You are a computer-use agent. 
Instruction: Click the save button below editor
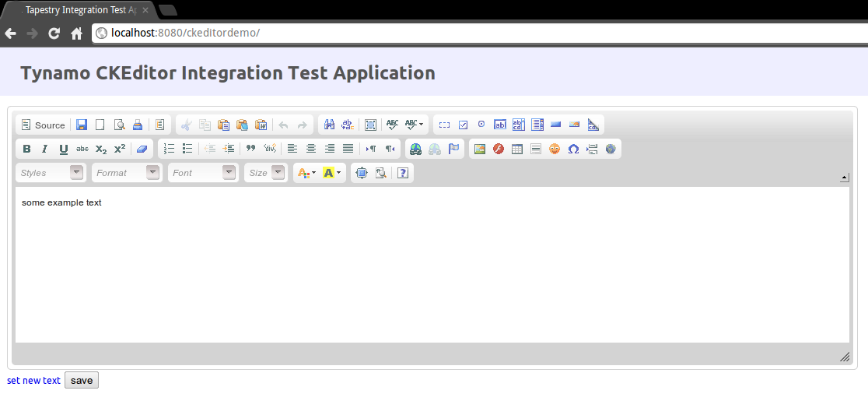tap(82, 381)
